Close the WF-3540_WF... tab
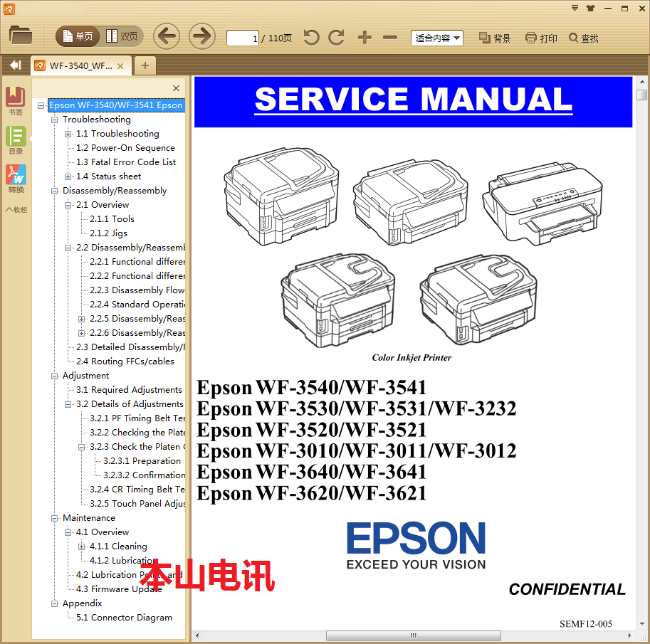The width and height of the screenshot is (650, 644). point(120,66)
